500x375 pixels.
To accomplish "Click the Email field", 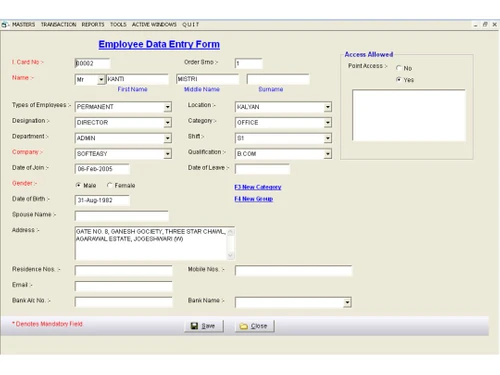I will click(x=124, y=286).
